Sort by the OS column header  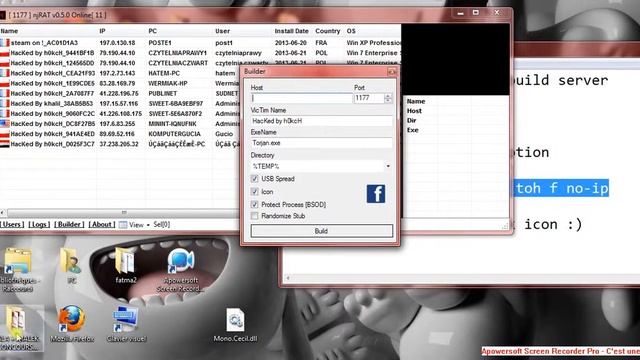pos(351,31)
